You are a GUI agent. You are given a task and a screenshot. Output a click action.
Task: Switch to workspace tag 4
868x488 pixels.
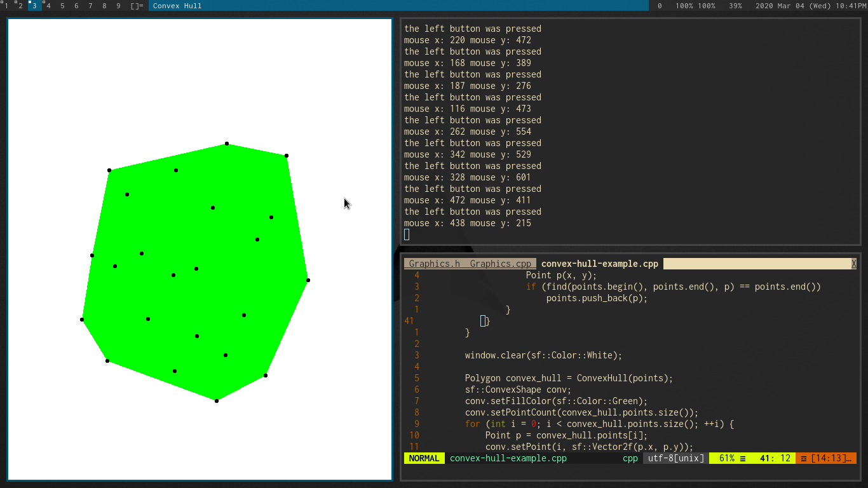tap(48, 6)
